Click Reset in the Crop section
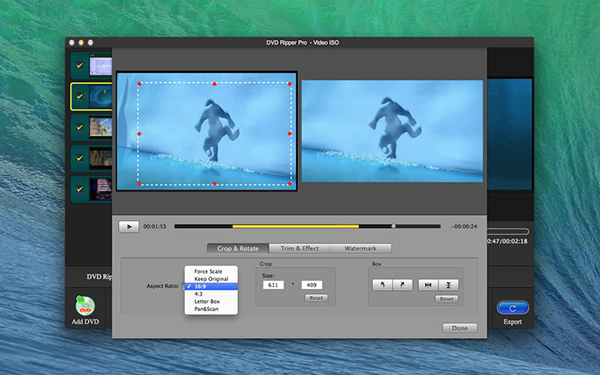The width and height of the screenshot is (600, 375). coord(316,298)
